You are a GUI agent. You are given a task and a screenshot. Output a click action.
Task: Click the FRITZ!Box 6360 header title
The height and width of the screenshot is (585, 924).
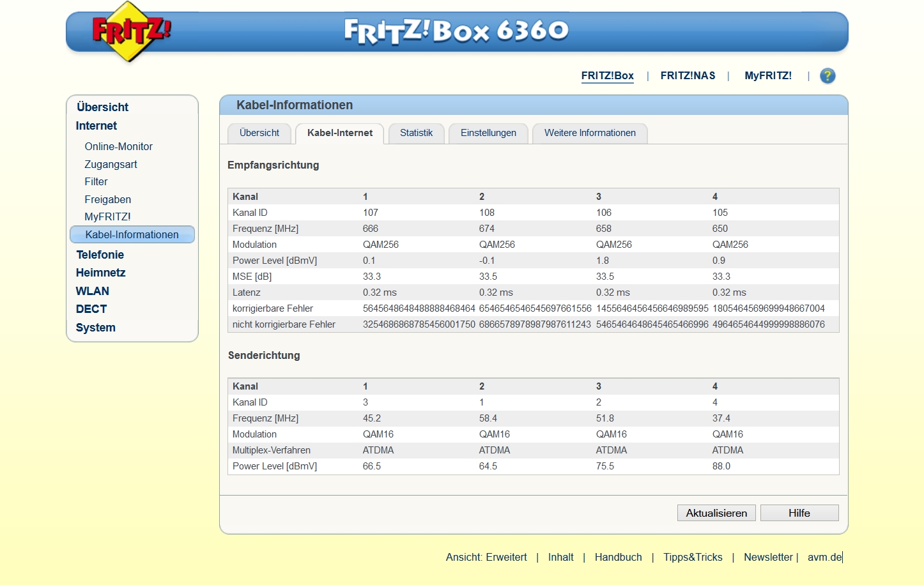(x=456, y=31)
